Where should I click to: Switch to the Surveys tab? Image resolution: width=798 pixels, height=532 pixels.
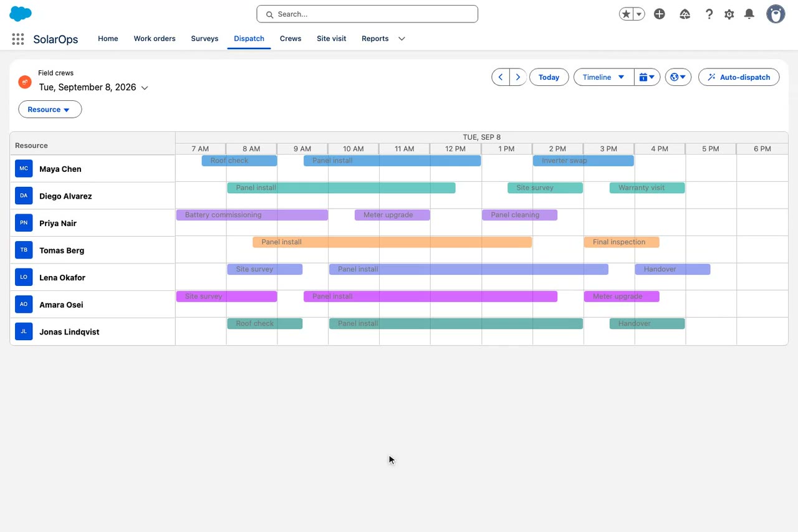pyautogui.click(x=204, y=39)
